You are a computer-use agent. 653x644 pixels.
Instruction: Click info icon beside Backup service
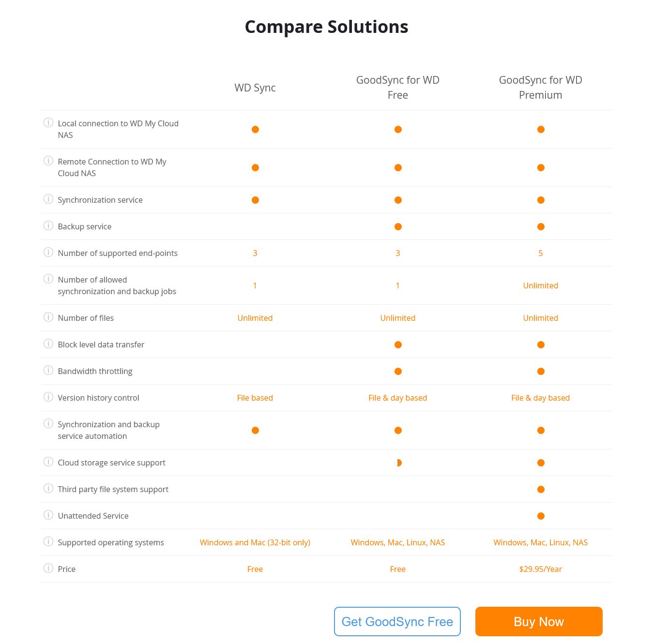[48, 225]
